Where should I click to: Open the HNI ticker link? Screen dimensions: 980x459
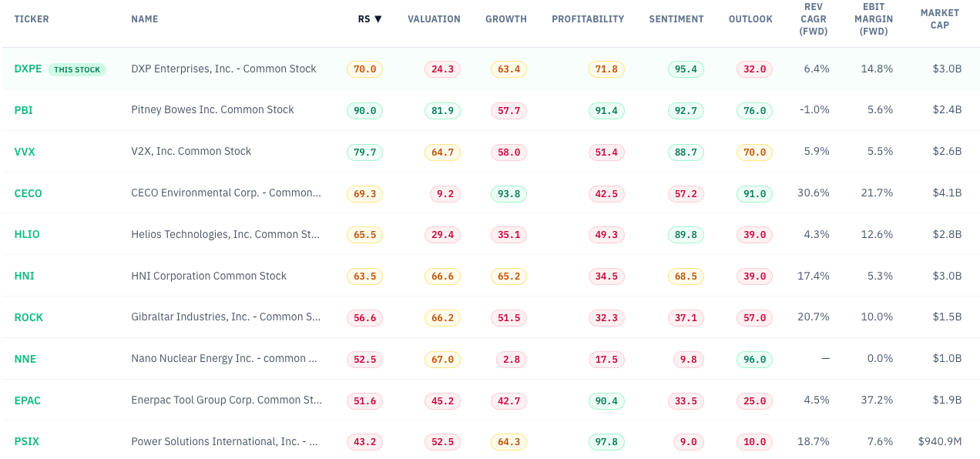coord(24,276)
